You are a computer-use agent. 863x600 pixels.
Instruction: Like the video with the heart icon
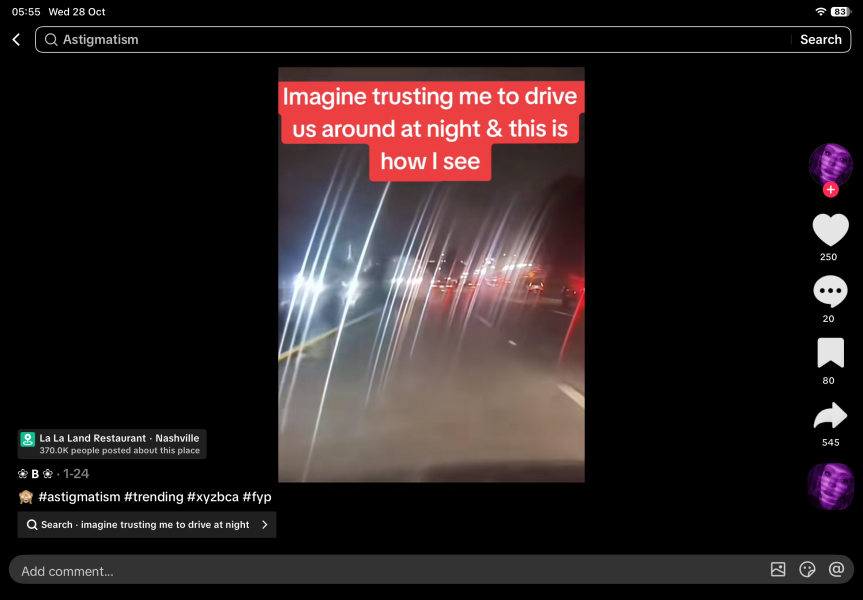pyautogui.click(x=831, y=229)
